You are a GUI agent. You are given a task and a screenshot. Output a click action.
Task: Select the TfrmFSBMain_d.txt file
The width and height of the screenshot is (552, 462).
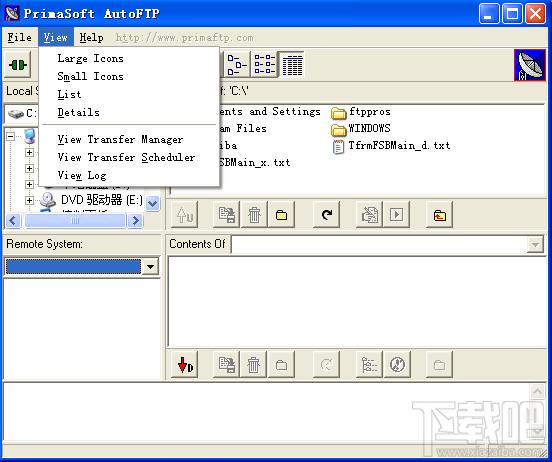click(x=391, y=146)
